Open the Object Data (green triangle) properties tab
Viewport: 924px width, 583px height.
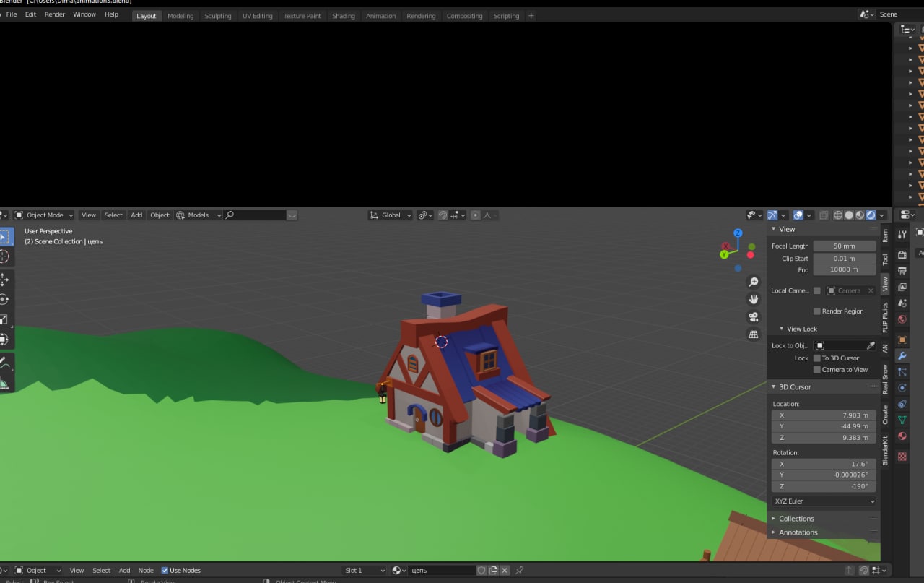point(902,420)
